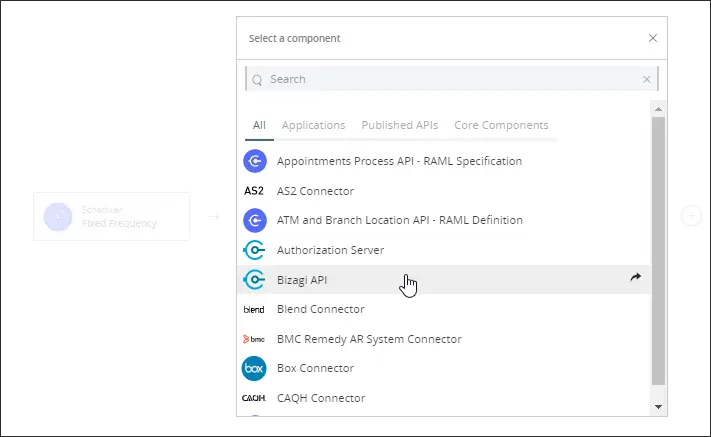Select ATM and Branch Location API - RAML Definition
Viewport: 711px width, 437px height.
pos(399,220)
